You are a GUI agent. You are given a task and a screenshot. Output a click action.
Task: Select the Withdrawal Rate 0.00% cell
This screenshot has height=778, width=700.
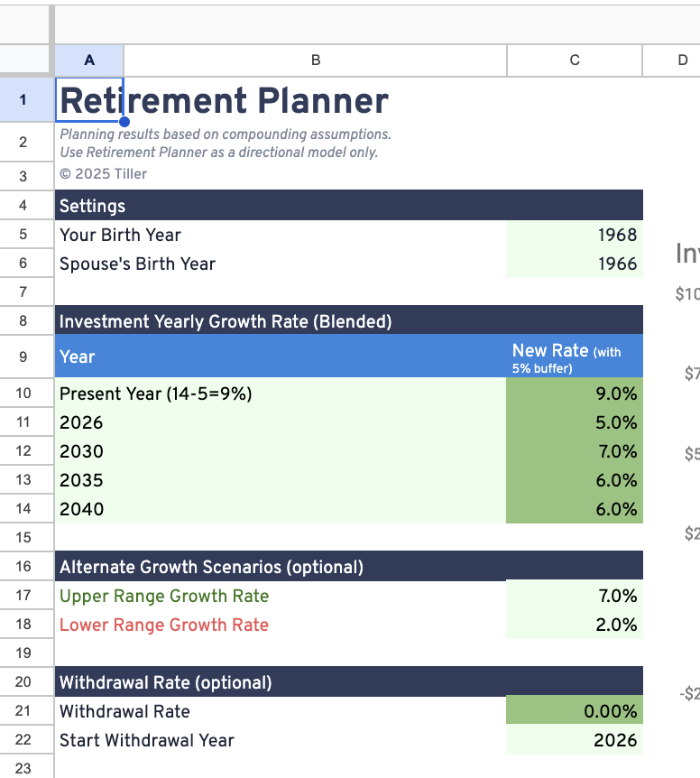coord(575,711)
